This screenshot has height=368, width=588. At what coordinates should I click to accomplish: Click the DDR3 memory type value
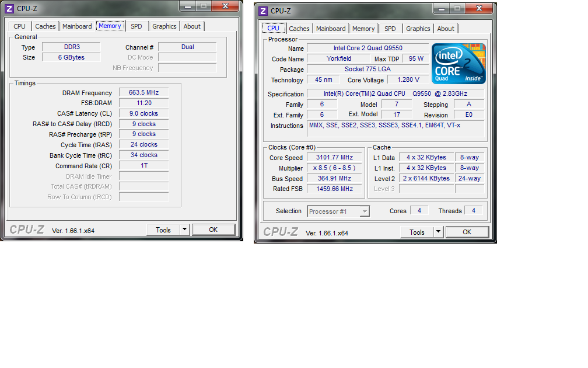pos(71,47)
